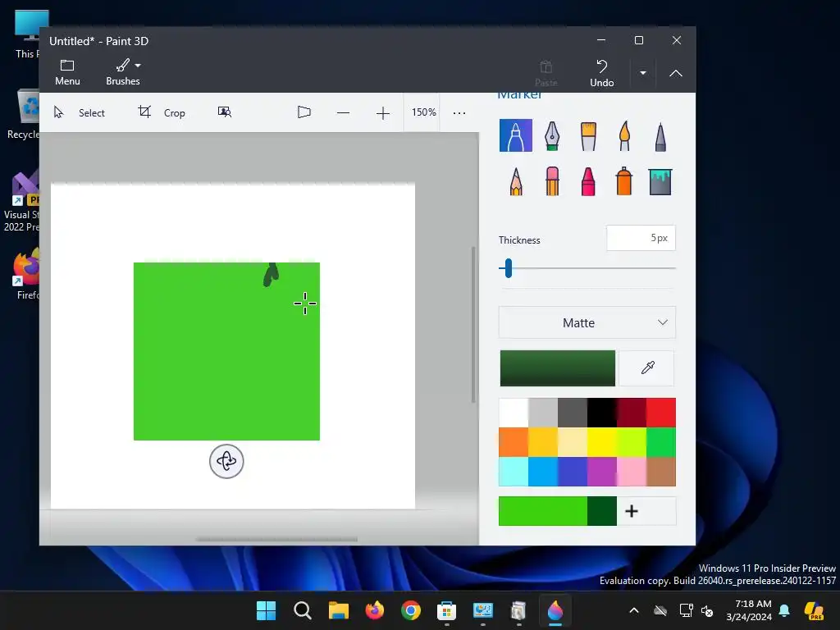Adjust the Thickness slider handle
The width and height of the screenshot is (840, 630).
pos(509,268)
